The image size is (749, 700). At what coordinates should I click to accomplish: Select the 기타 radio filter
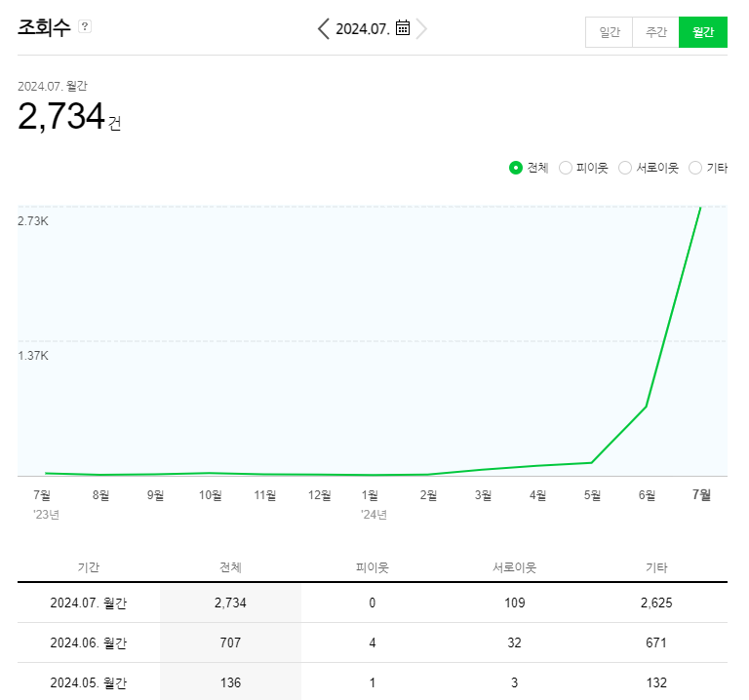(695, 168)
